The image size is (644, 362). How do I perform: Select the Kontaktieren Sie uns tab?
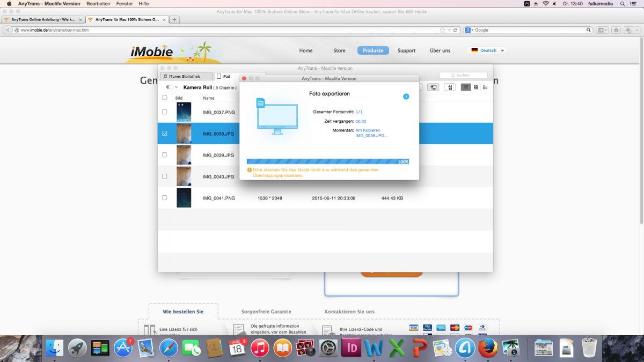[x=349, y=312]
